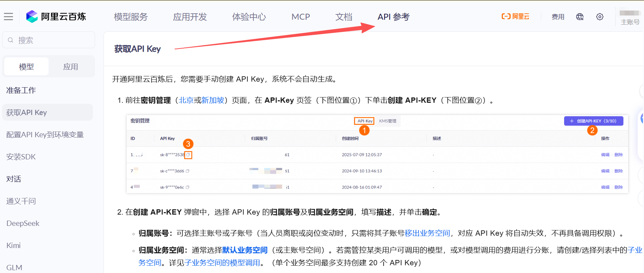The image size is (644, 273).
Task: Open the 主账号 account avatar
Action: (x=630, y=17)
